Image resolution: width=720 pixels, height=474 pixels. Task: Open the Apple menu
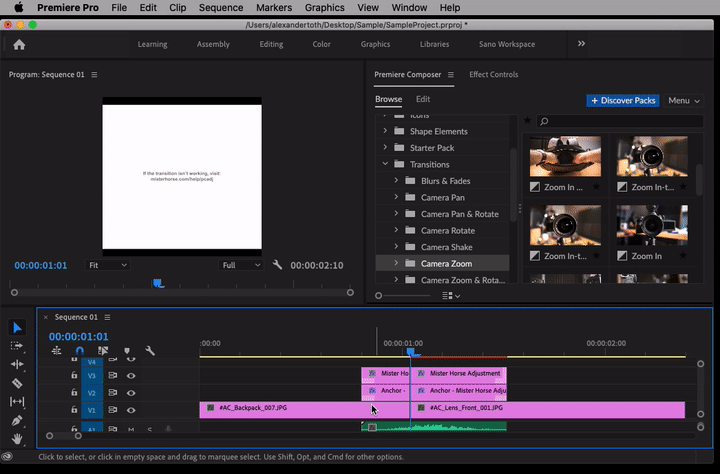point(18,7)
